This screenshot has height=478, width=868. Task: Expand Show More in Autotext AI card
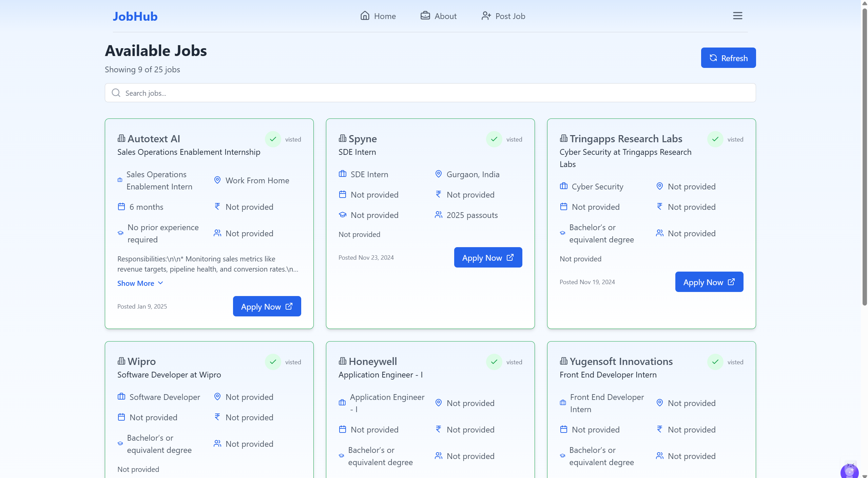(140, 283)
